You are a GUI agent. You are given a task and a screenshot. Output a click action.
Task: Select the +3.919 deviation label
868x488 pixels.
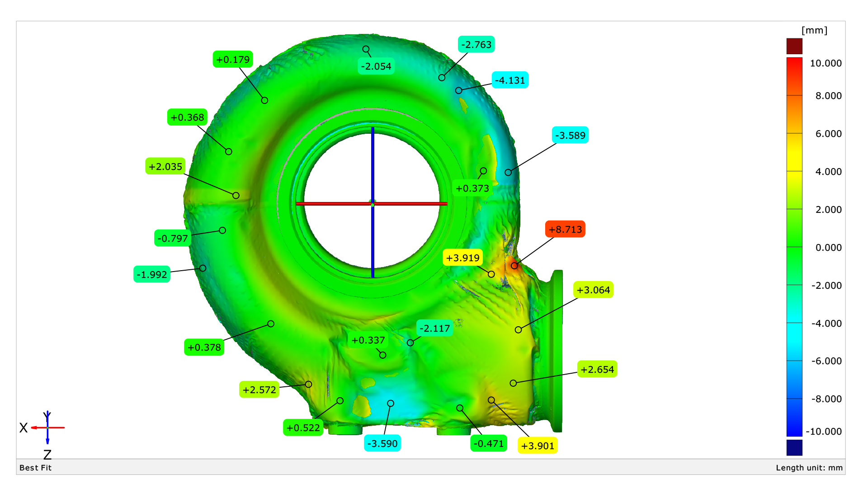(462, 258)
